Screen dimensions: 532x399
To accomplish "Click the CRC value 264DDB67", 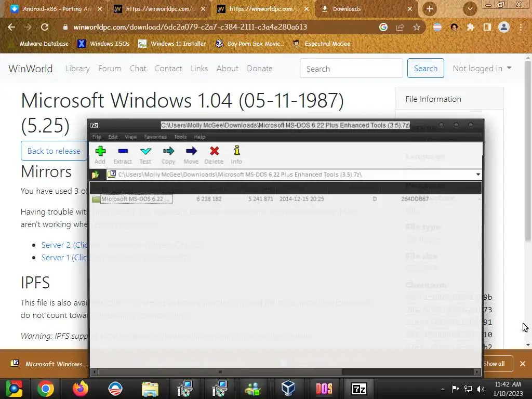I will (x=415, y=199).
